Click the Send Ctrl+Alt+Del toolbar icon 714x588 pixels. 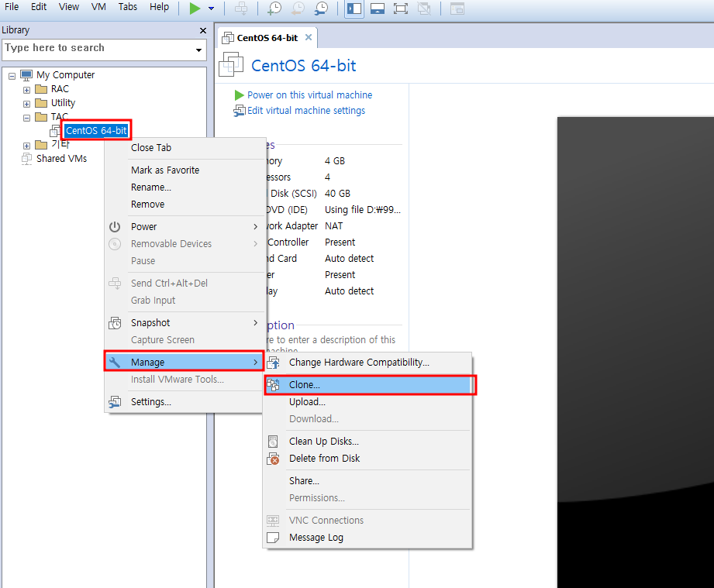241,9
